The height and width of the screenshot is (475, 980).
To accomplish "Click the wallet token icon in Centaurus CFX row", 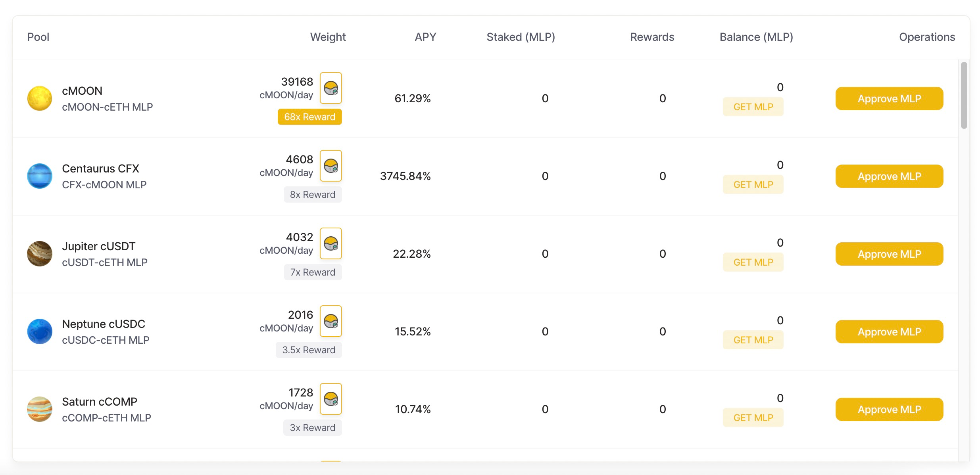I will (331, 166).
